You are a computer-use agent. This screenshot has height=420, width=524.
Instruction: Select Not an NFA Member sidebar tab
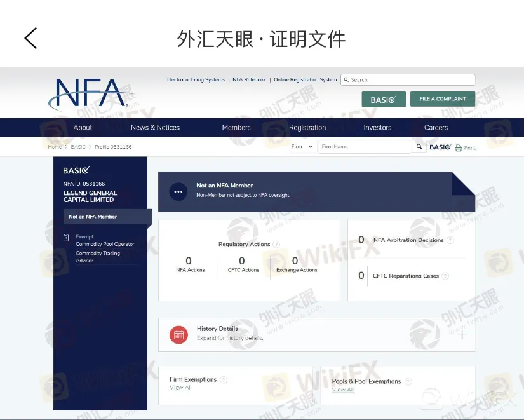click(x=107, y=217)
